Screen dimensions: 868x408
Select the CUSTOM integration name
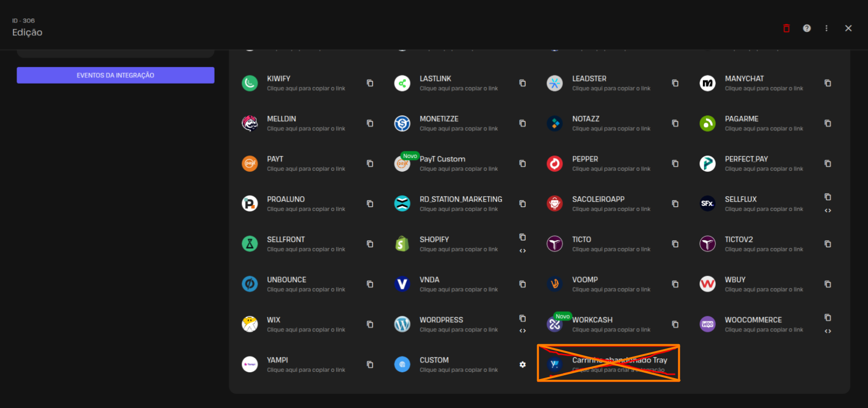(x=434, y=360)
